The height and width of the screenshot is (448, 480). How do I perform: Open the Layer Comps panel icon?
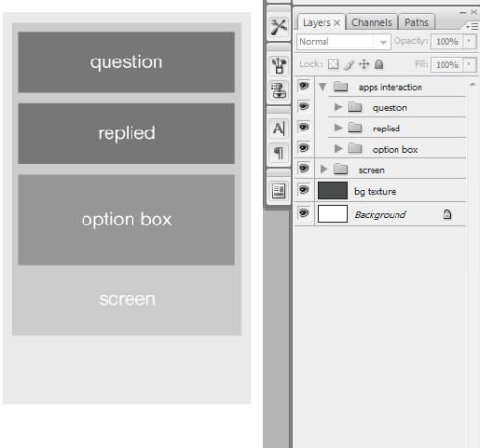click(x=278, y=191)
